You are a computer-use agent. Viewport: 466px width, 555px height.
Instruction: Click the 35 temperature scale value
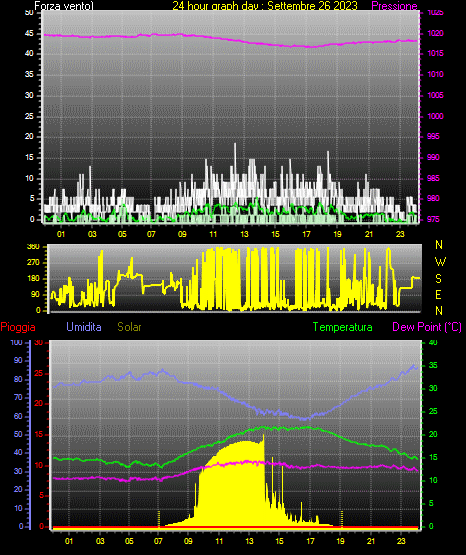coord(433,365)
